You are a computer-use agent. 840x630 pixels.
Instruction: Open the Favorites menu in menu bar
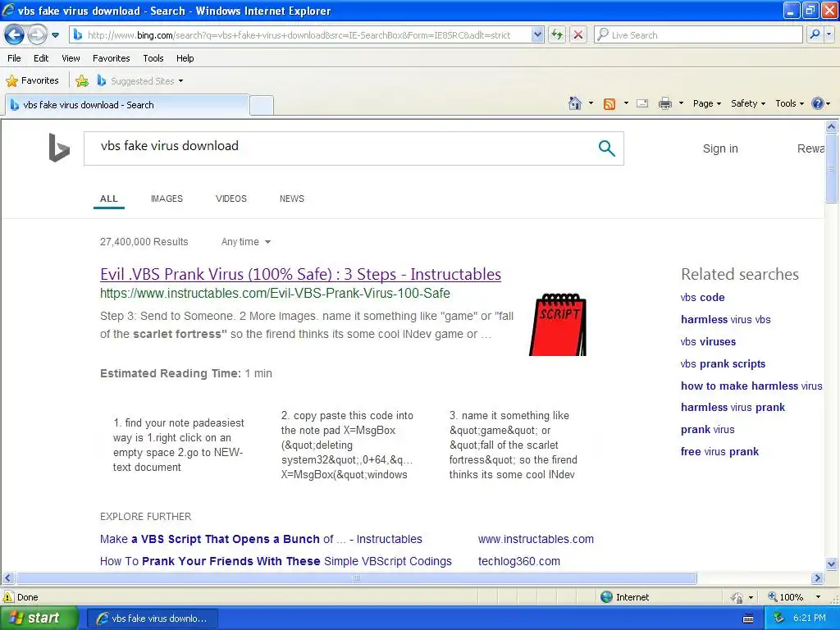pos(111,58)
